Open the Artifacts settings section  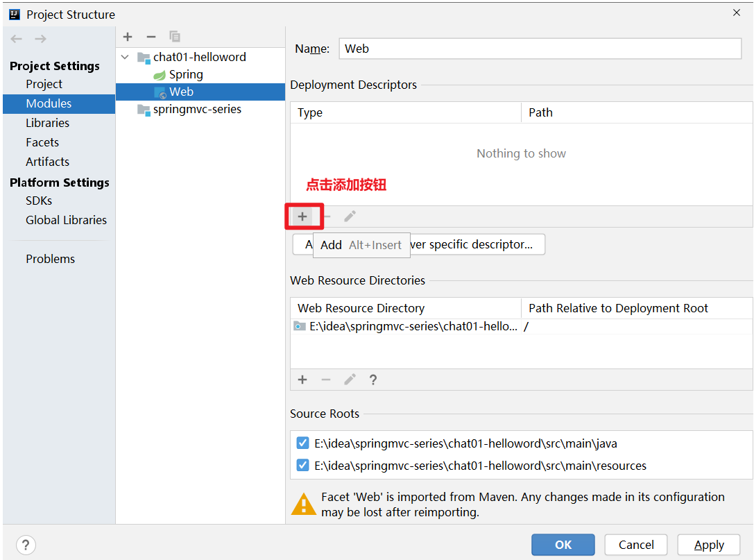(x=47, y=162)
